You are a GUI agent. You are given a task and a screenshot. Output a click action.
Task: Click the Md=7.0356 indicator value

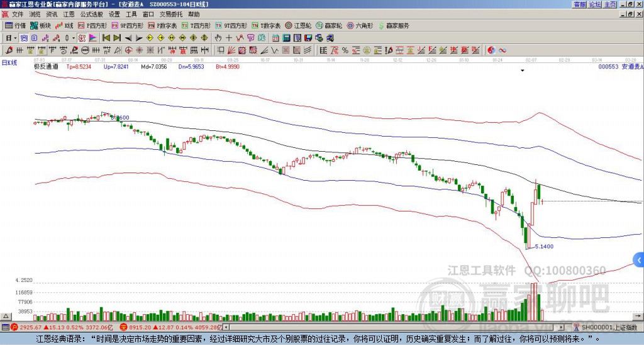[153, 66]
